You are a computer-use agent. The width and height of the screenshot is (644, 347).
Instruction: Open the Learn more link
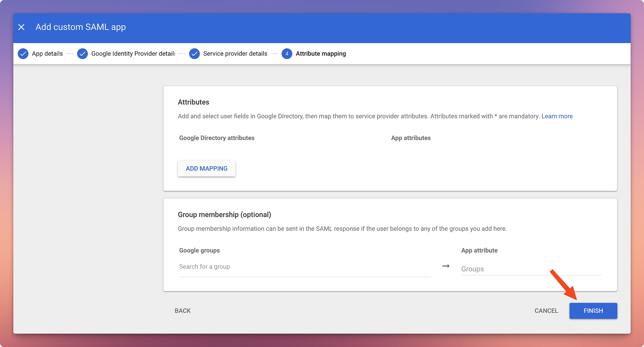[x=557, y=116]
